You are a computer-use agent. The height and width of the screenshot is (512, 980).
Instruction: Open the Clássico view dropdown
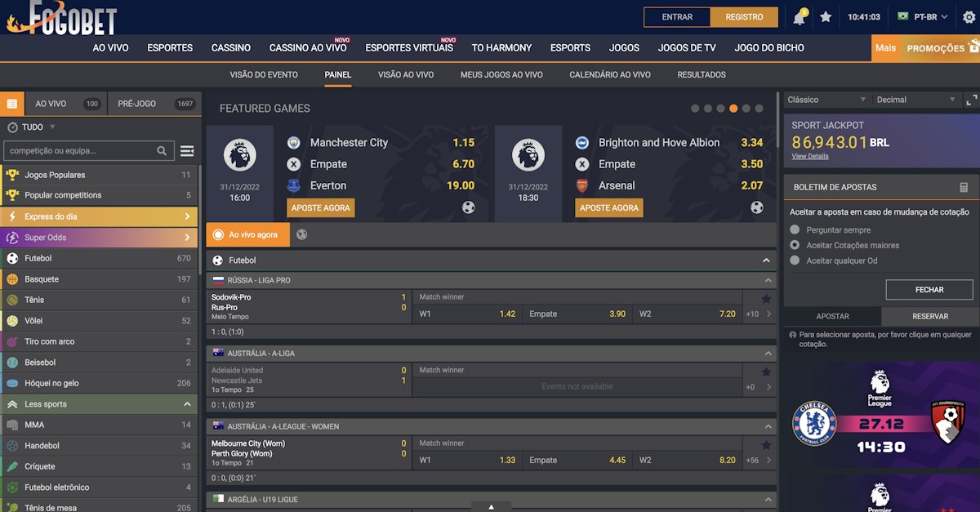tap(826, 100)
